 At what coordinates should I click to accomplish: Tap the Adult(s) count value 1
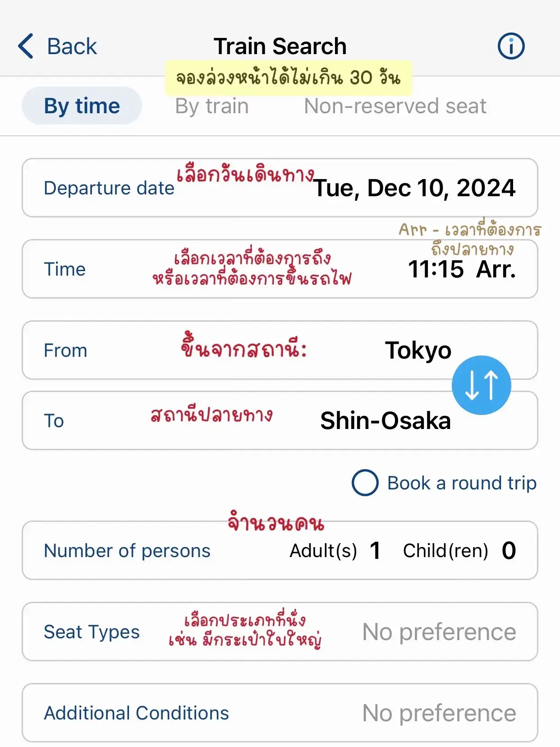[x=375, y=551]
